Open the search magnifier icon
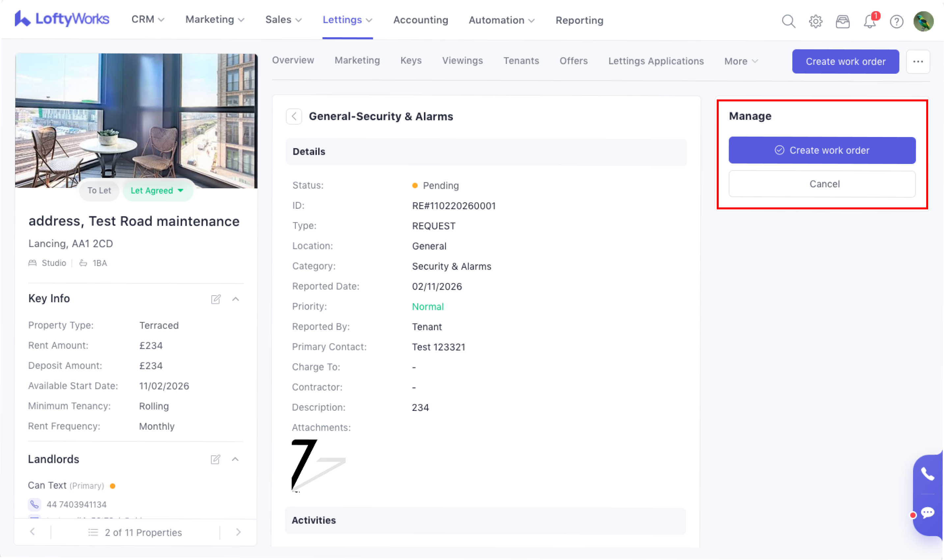Screen dimensions: 944x560 point(788,21)
